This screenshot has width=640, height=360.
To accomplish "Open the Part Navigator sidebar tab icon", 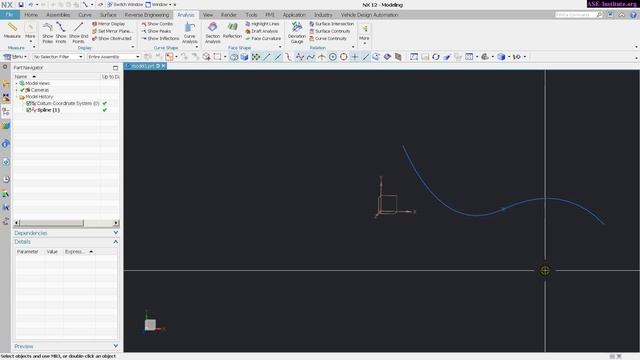I will 6,112.
